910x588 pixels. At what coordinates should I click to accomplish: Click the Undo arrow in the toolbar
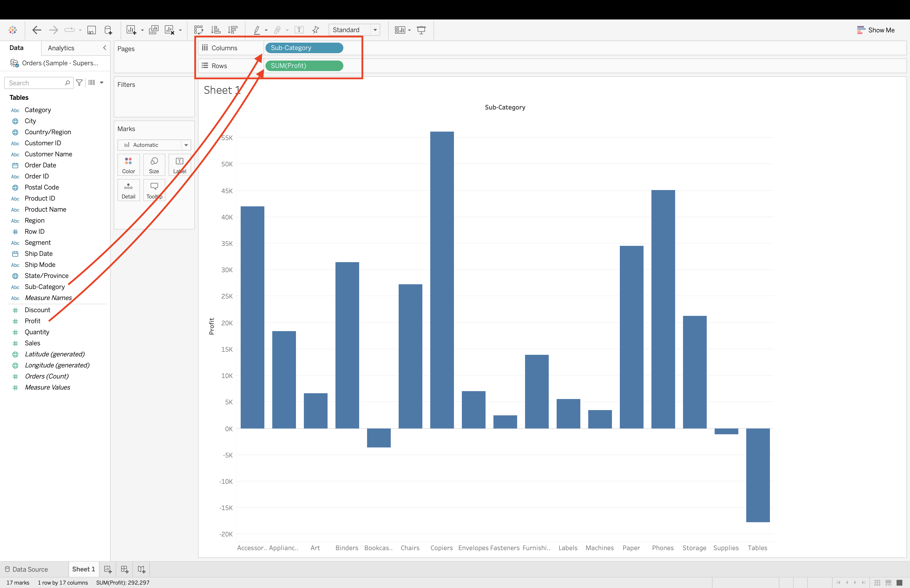pyautogui.click(x=37, y=30)
